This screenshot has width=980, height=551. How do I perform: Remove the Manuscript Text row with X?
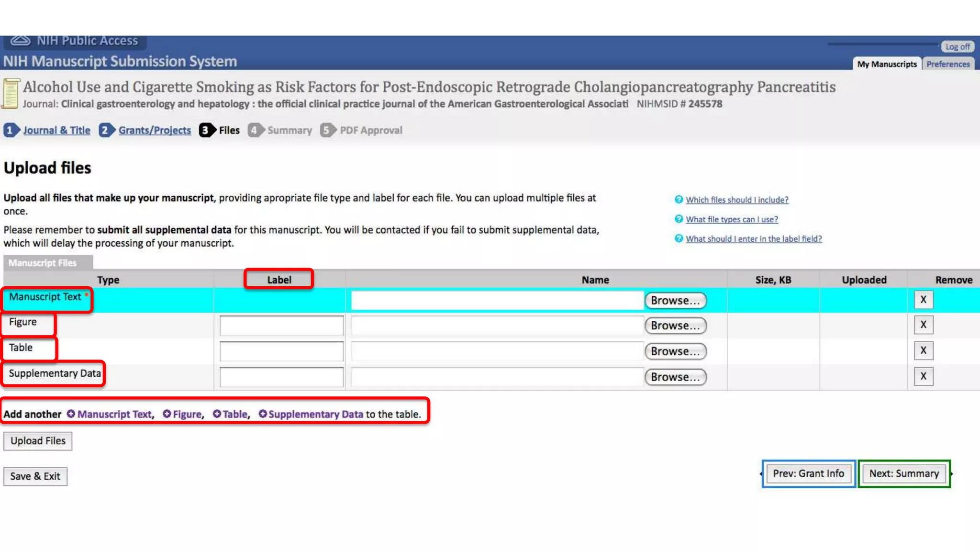923,300
